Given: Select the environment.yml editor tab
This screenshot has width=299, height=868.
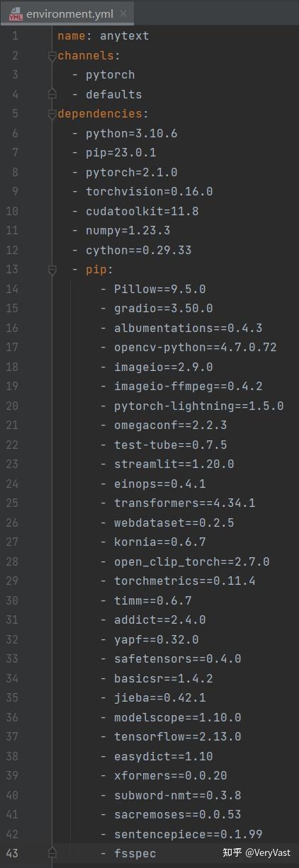Looking at the screenshot, I should tap(67, 13).
